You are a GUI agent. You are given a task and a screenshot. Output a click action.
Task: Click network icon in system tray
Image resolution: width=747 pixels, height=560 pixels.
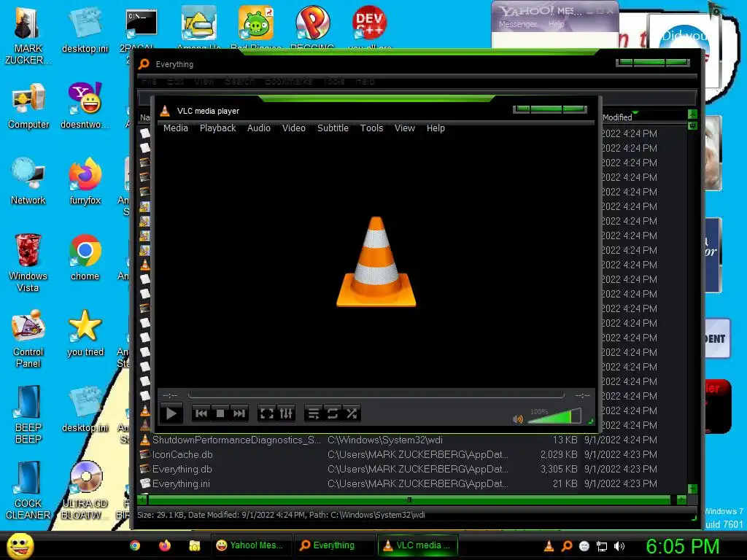click(602, 546)
